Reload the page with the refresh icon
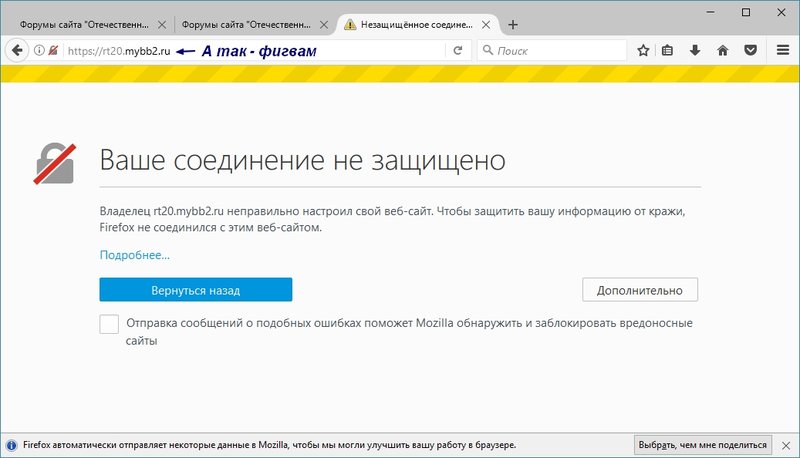 click(x=458, y=50)
